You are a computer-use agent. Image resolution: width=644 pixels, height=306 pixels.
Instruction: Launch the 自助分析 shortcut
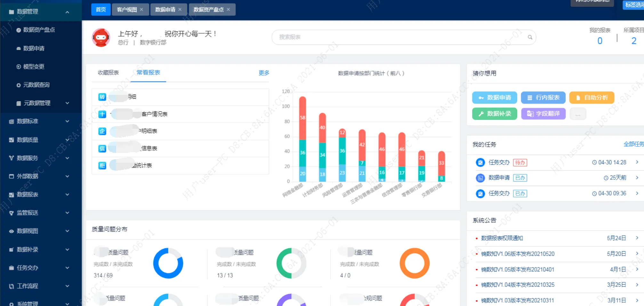click(592, 98)
